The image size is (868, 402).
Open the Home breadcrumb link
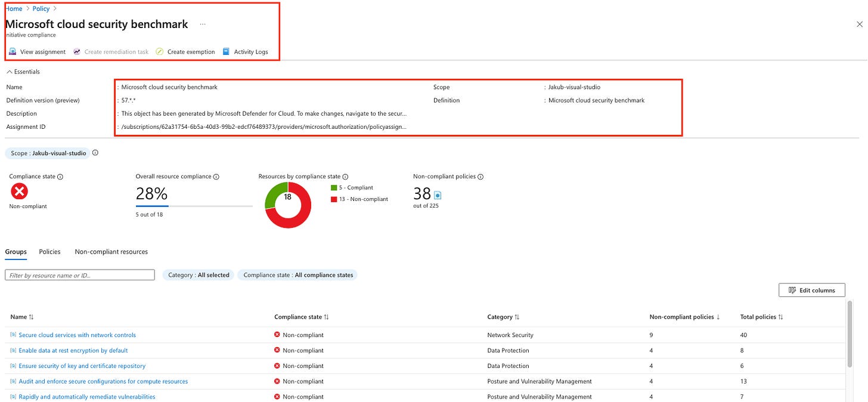click(x=13, y=8)
